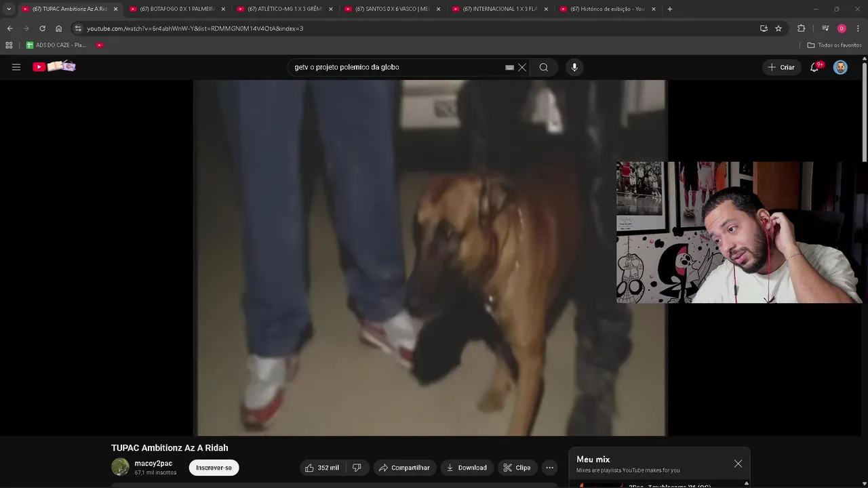Image resolution: width=868 pixels, height=488 pixels.
Task: Open the Todos os favoritos folder
Action: (834, 45)
